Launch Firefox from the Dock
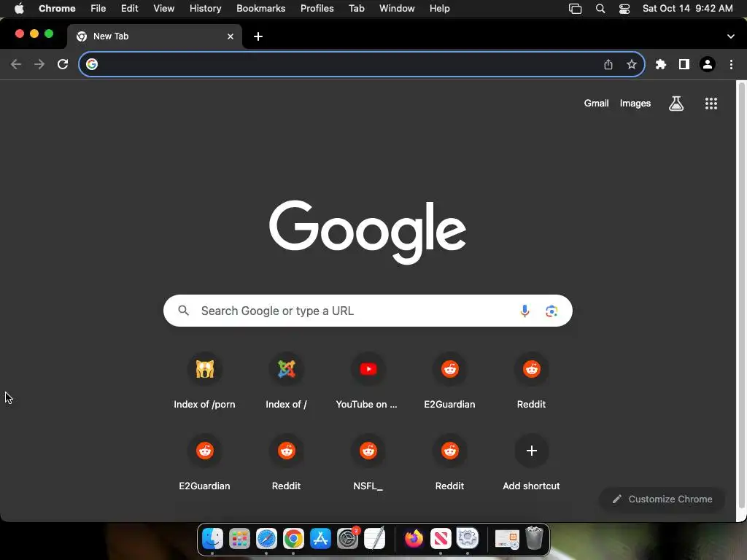 click(414, 539)
